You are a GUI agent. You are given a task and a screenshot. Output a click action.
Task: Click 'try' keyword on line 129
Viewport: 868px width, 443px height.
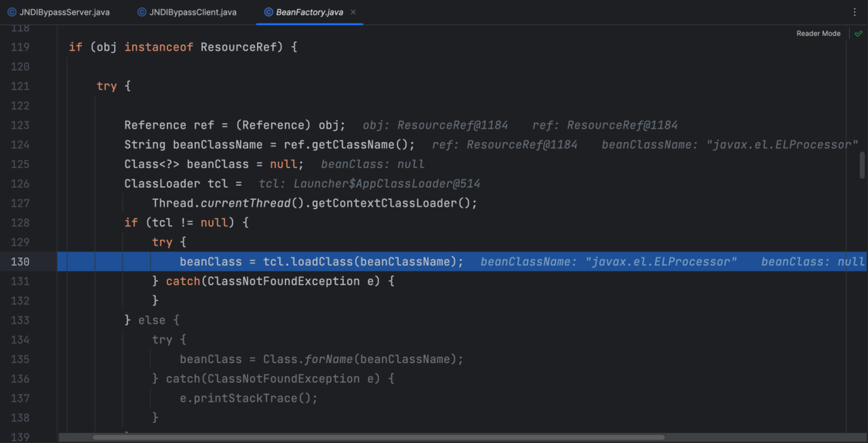(162, 242)
